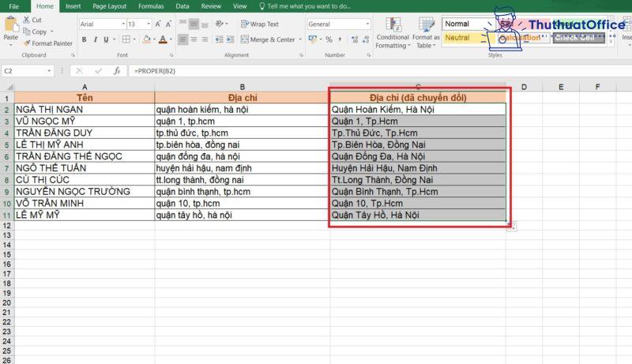632x364 pixels.
Task: Toggle Underline formatting
Action: click(x=106, y=39)
